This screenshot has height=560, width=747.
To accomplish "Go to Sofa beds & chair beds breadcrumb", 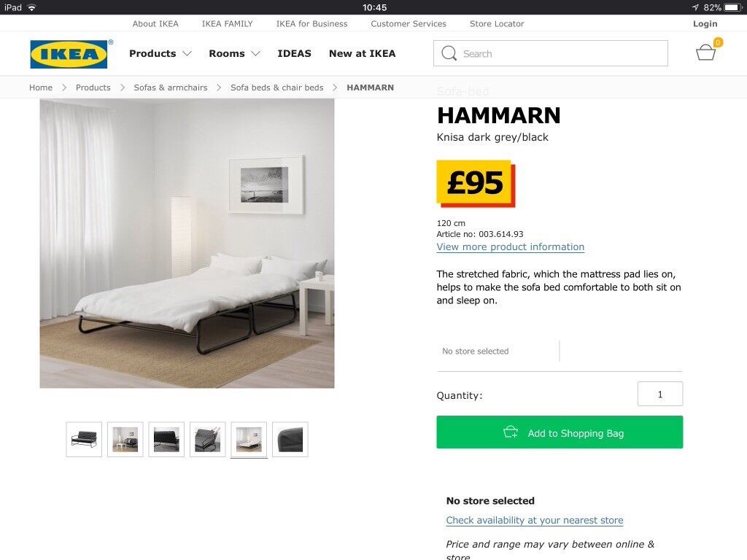I will tap(276, 87).
